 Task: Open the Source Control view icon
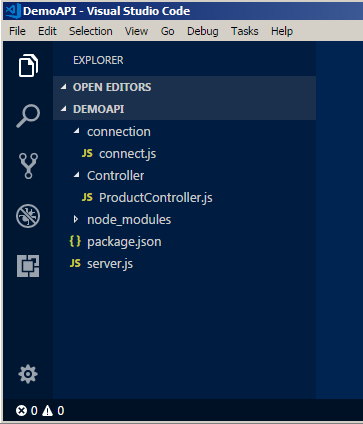coord(28,166)
